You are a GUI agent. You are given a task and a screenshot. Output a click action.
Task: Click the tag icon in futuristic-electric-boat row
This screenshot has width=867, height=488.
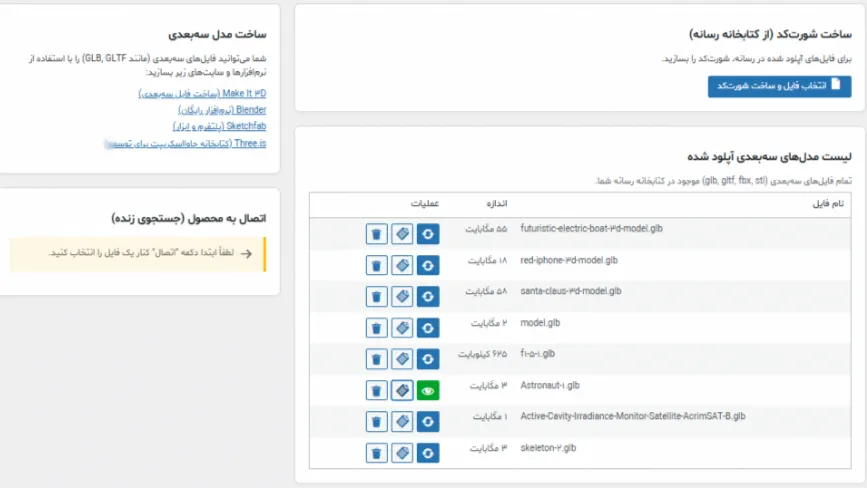click(x=402, y=234)
